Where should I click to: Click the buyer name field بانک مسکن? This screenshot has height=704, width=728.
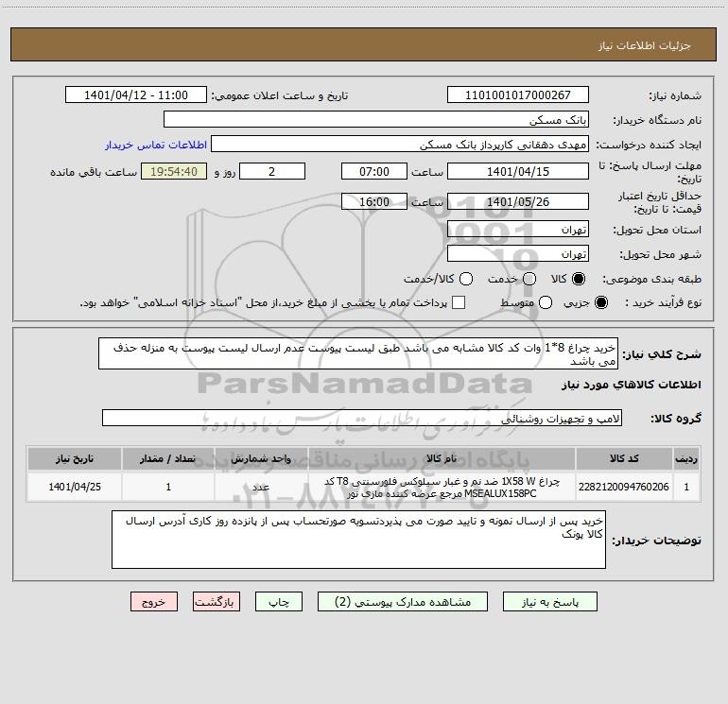pyautogui.click(x=376, y=119)
